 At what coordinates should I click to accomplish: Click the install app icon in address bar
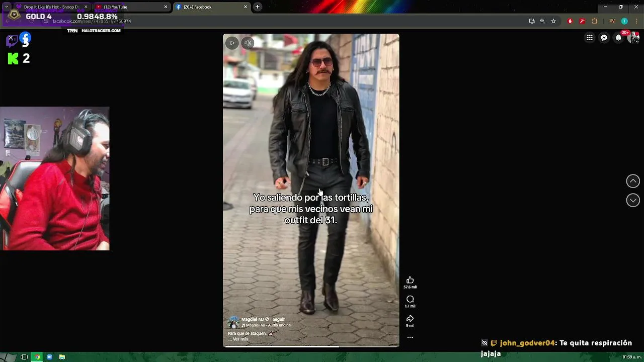click(532, 21)
